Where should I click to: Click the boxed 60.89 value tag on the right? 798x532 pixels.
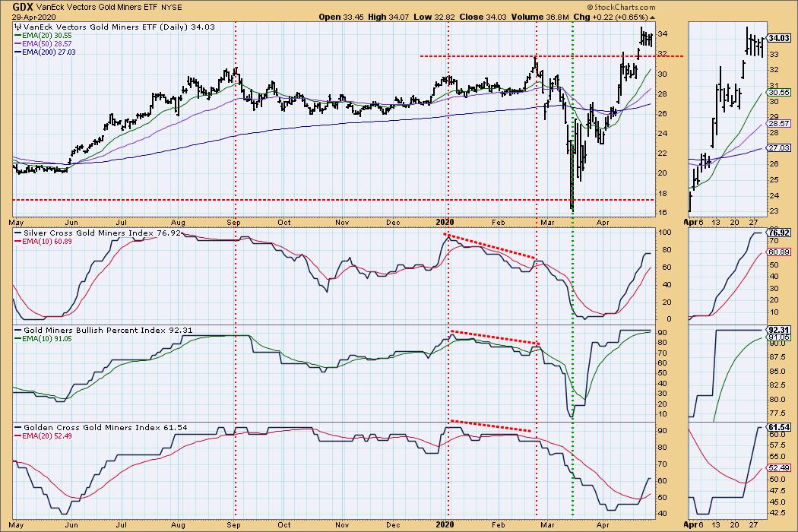[779, 252]
